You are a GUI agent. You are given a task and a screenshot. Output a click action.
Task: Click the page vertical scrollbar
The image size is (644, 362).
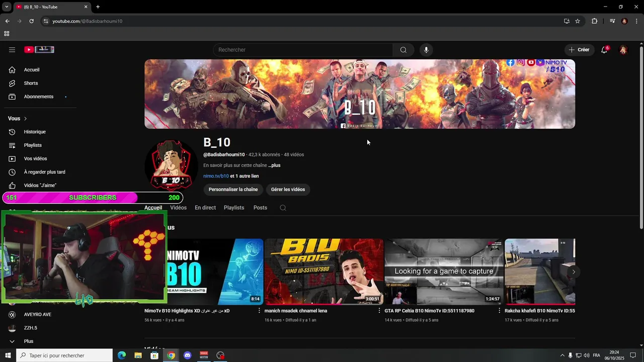641,137
